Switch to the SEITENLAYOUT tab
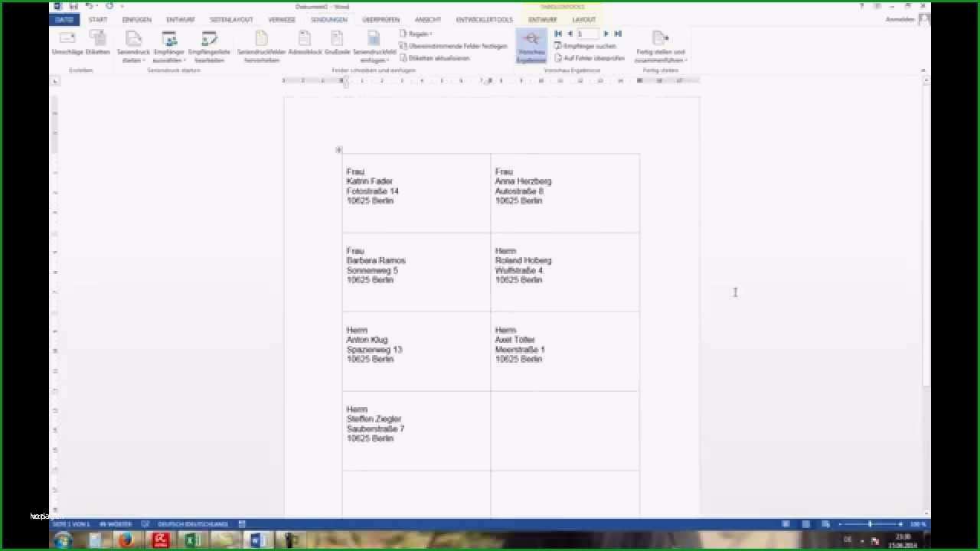 (231, 19)
